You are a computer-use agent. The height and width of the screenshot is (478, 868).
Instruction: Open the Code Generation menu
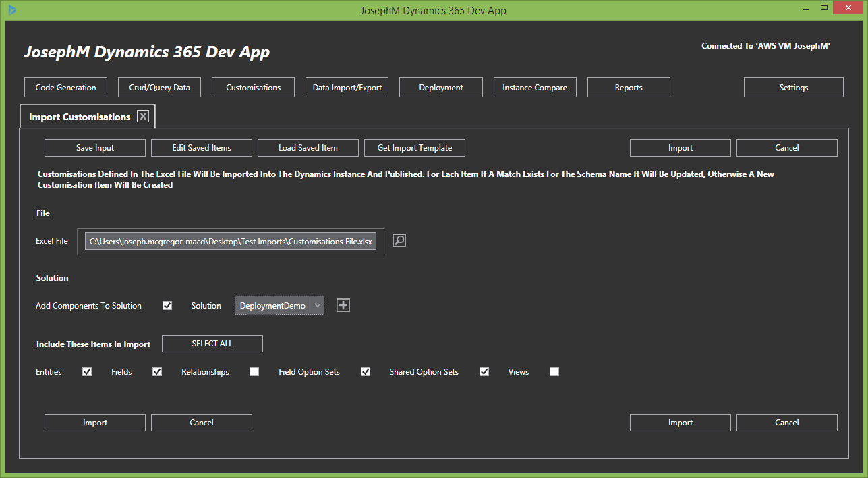pos(65,88)
